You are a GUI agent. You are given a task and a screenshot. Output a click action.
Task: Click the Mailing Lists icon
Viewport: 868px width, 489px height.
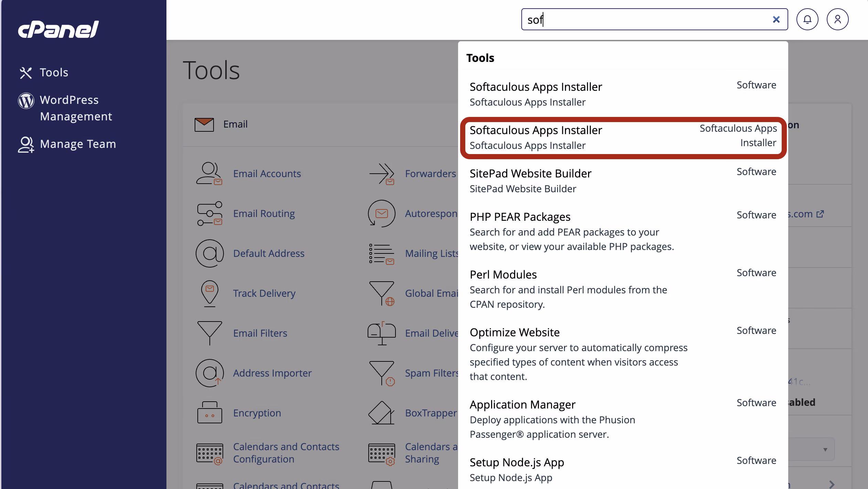pos(381,254)
